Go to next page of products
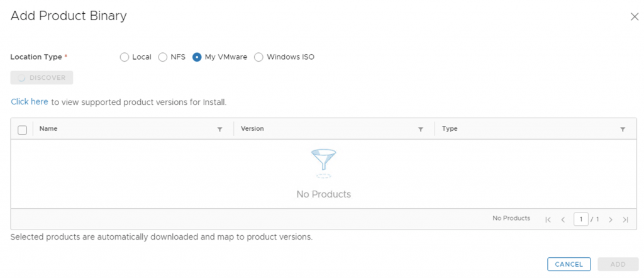Image resolution: width=644 pixels, height=278 pixels. (x=610, y=220)
